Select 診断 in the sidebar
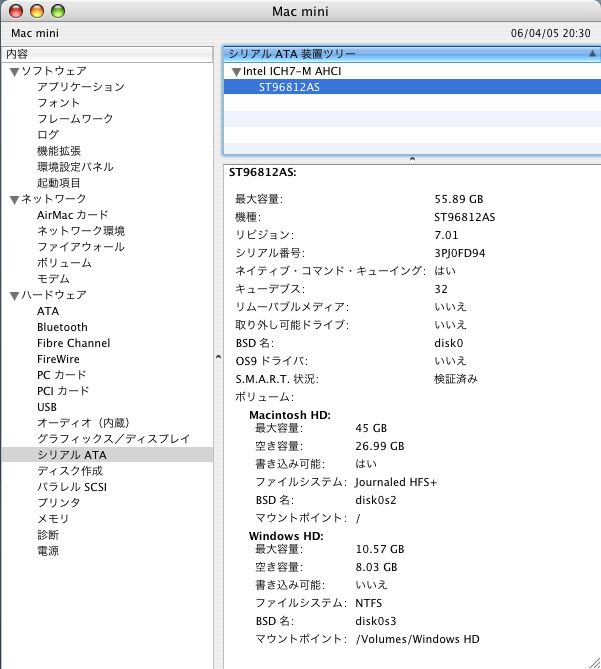Image resolution: width=601 pixels, height=669 pixels. pos(48,535)
